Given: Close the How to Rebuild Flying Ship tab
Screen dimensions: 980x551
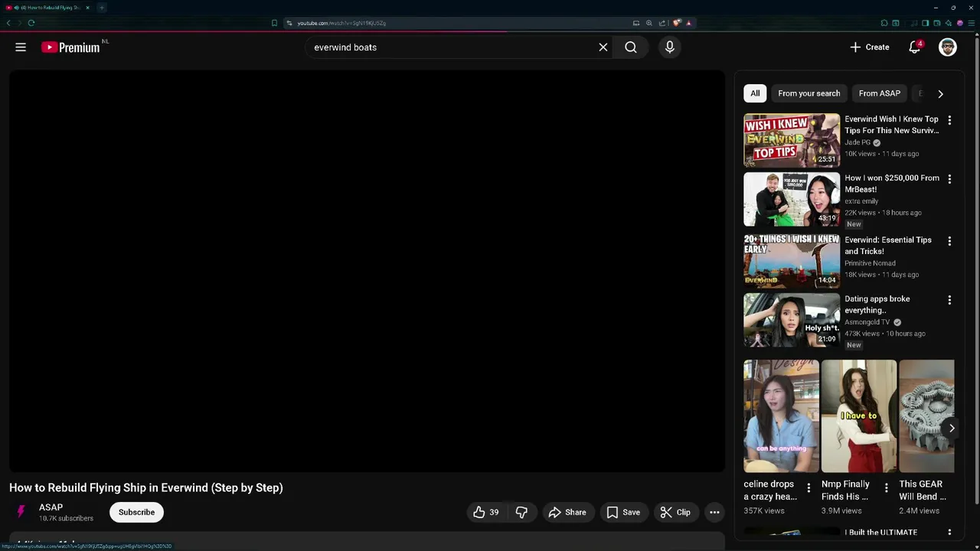Looking at the screenshot, I should pyautogui.click(x=87, y=8).
